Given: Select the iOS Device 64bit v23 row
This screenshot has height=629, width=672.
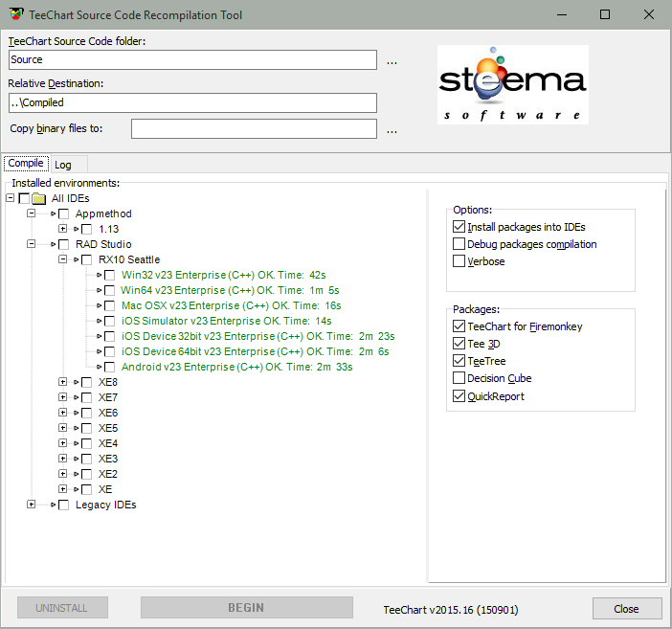Looking at the screenshot, I should 255,351.
